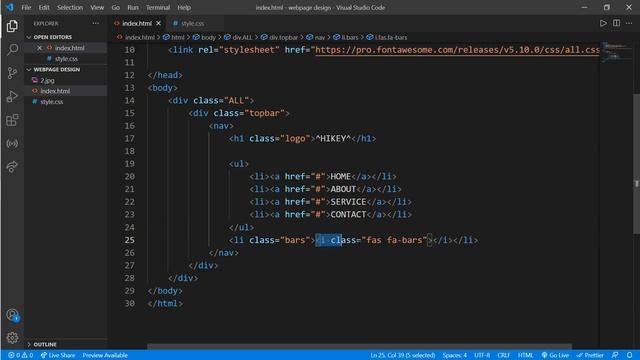The width and height of the screenshot is (640, 360).
Task: Click the CONTACT text on line 23
Action: pyautogui.click(x=348, y=215)
